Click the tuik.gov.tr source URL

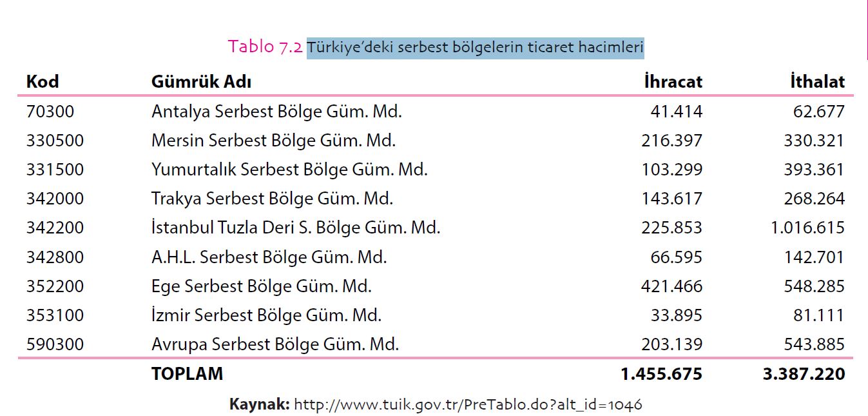click(x=468, y=405)
